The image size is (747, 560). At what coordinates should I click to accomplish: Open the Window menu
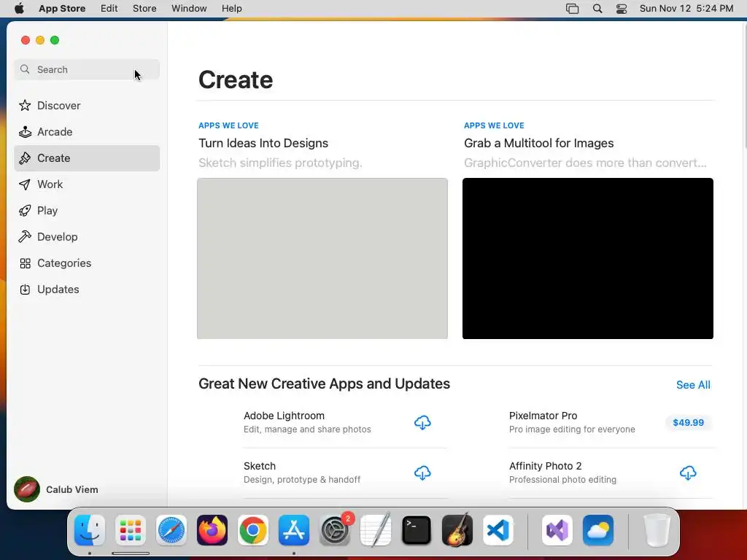click(189, 9)
